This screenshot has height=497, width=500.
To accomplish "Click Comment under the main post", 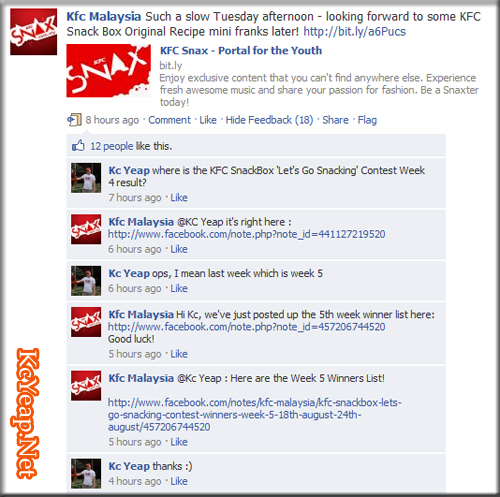I will tap(169, 120).
